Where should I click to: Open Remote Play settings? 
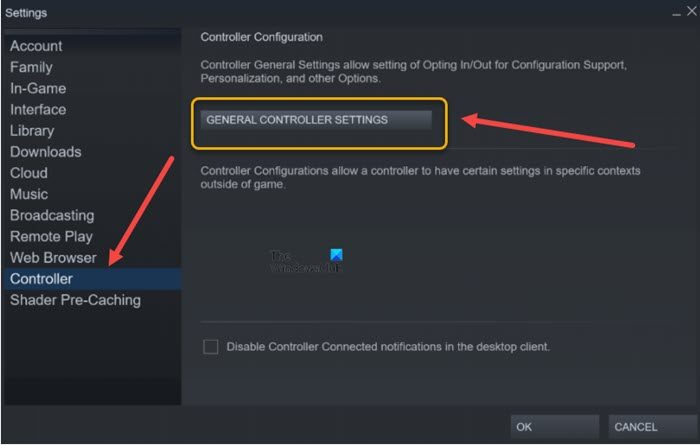[x=51, y=237]
